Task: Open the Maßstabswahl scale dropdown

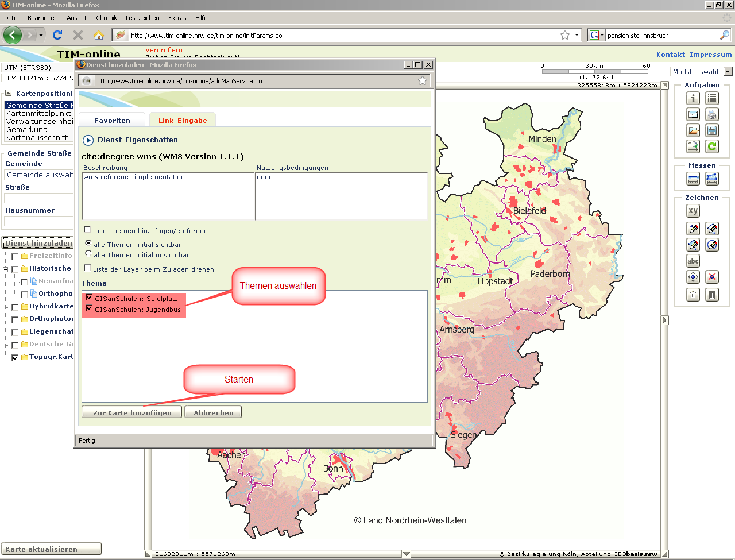Action: coord(728,72)
